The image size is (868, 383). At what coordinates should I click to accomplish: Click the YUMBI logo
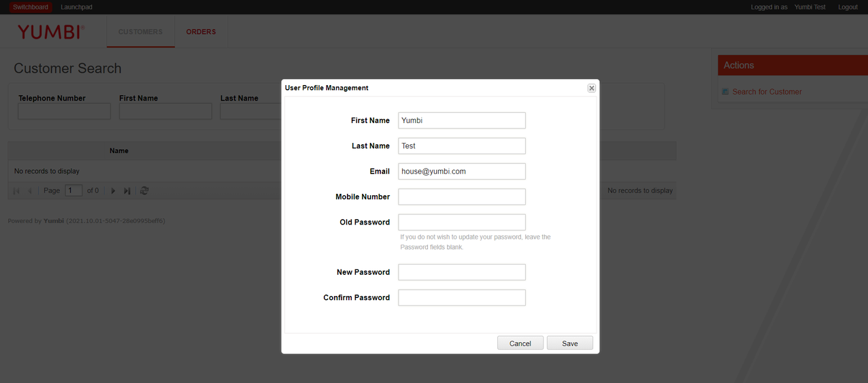click(51, 32)
